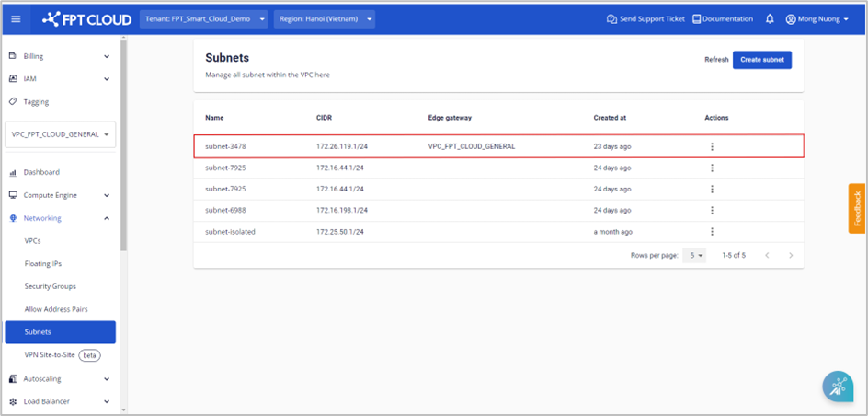Click the AI assistant chat bubble icon
This screenshot has width=868, height=416.
coord(838,387)
